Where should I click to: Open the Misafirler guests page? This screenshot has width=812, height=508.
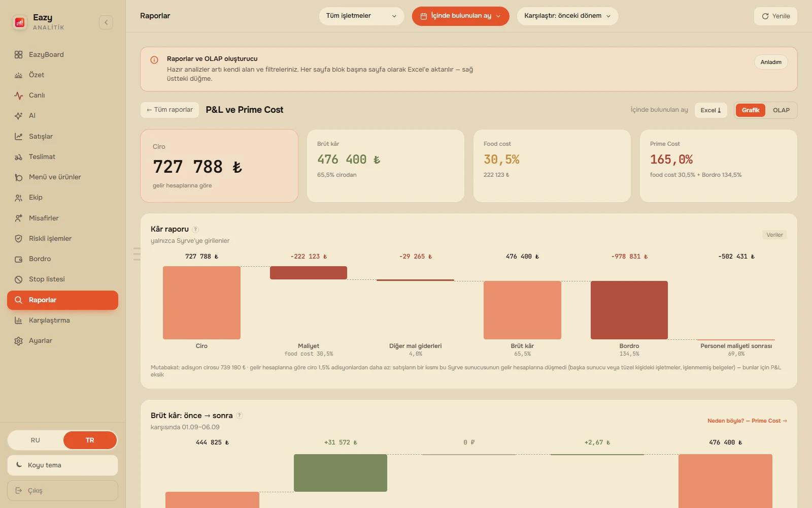tap(62, 218)
